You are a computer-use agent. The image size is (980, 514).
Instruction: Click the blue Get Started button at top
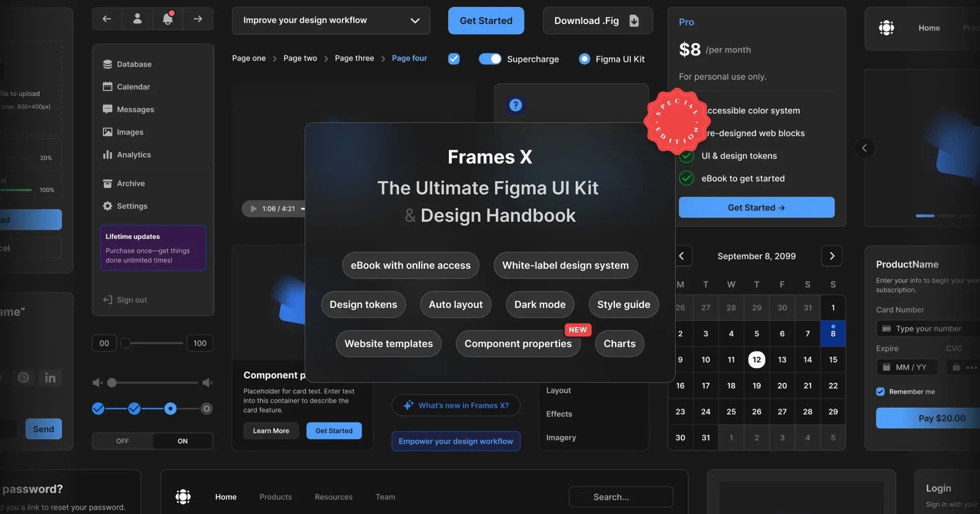486,21
